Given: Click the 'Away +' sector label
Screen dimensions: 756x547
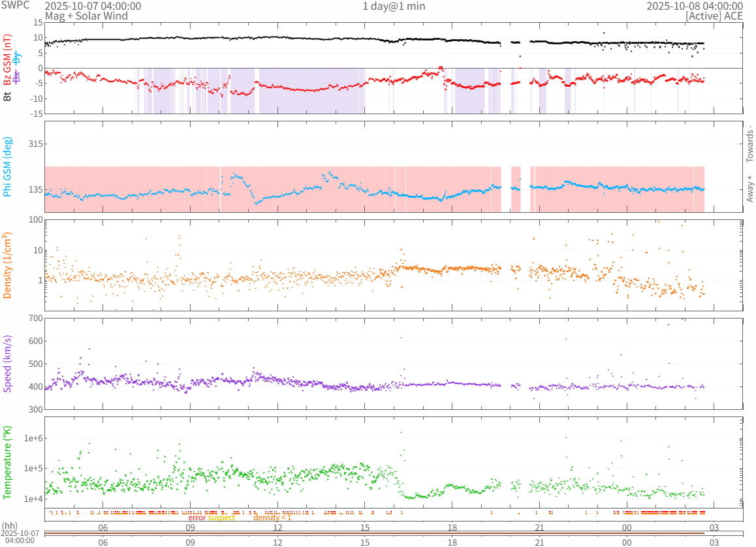Looking at the screenshot, I should point(749,189).
